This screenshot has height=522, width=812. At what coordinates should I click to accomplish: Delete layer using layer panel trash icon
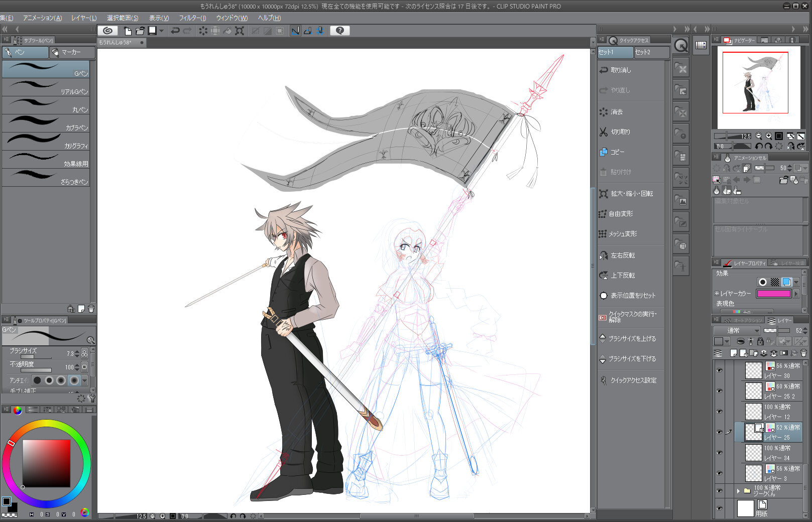[x=803, y=353]
